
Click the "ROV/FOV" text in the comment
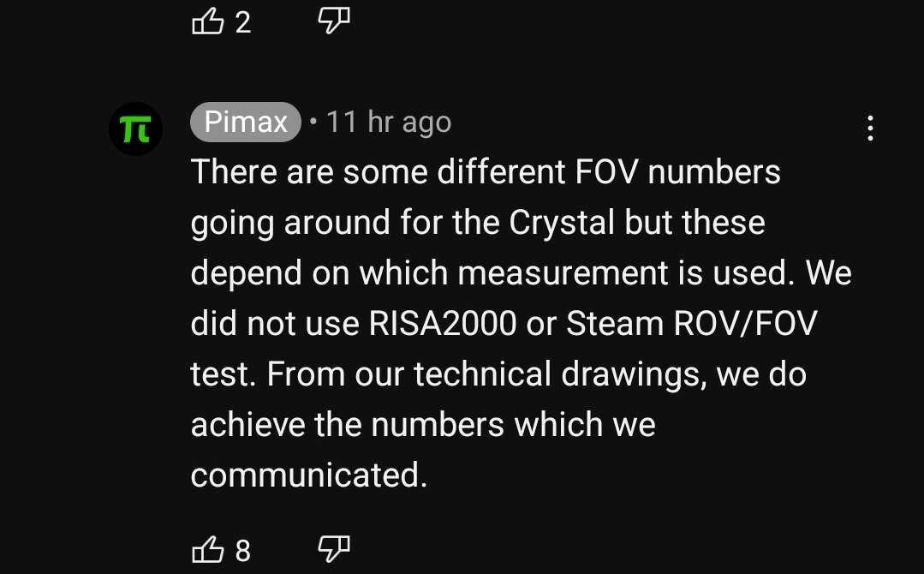[746, 324]
